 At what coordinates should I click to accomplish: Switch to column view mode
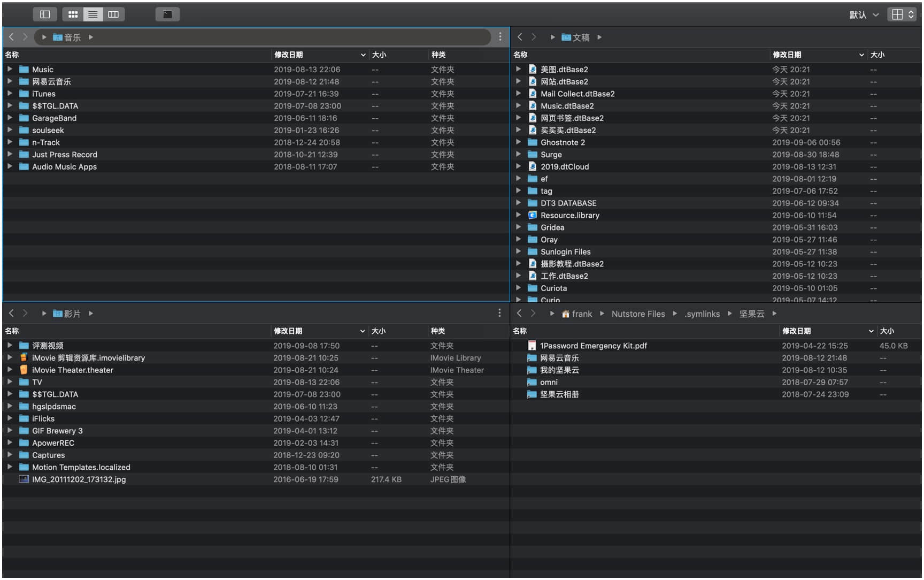click(113, 14)
